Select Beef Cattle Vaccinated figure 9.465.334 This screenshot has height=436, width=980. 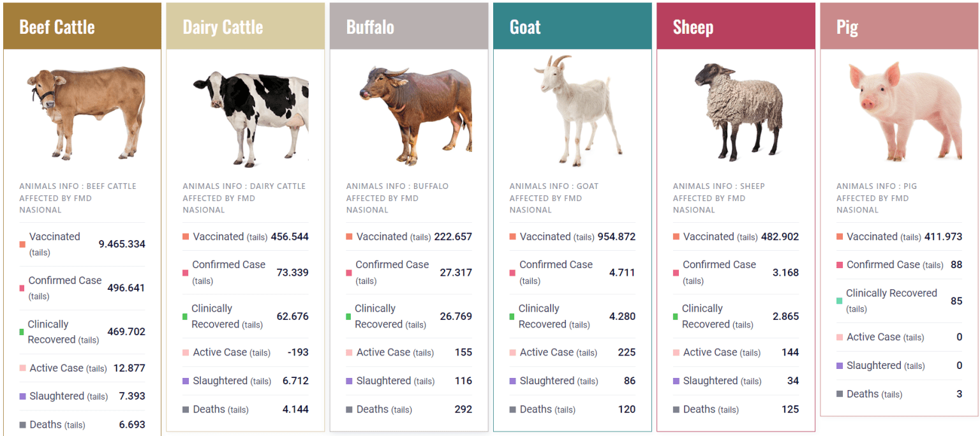click(x=122, y=244)
